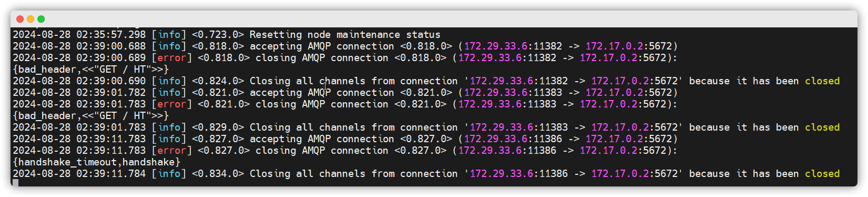The height and width of the screenshot is (197, 868).
Task: Click the {handshake_timeout,handshake} text
Action: click(97, 162)
